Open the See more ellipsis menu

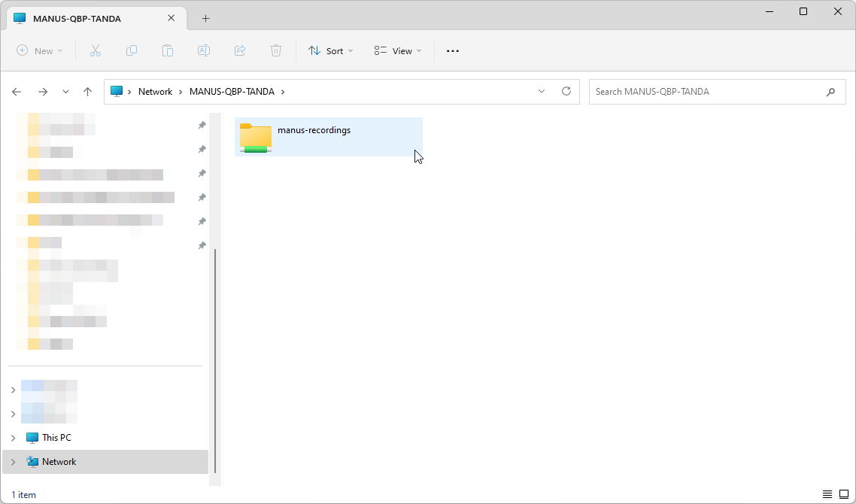pyautogui.click(x=452, y=51)
